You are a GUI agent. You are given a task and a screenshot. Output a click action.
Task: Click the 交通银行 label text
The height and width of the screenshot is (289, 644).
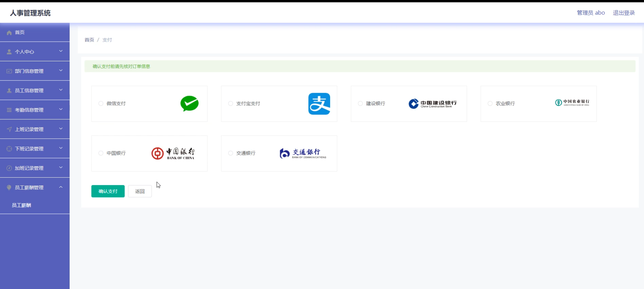tap(246, 153)
